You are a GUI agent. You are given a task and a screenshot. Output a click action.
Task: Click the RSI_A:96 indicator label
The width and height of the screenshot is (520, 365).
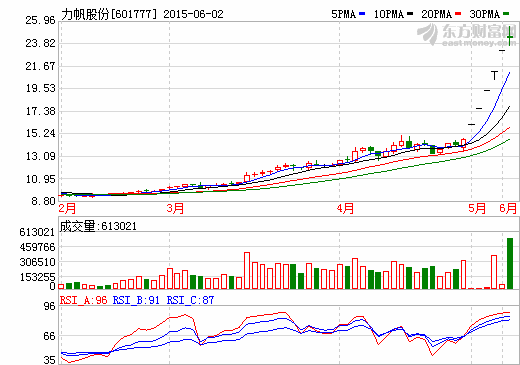tap(83, 300)
